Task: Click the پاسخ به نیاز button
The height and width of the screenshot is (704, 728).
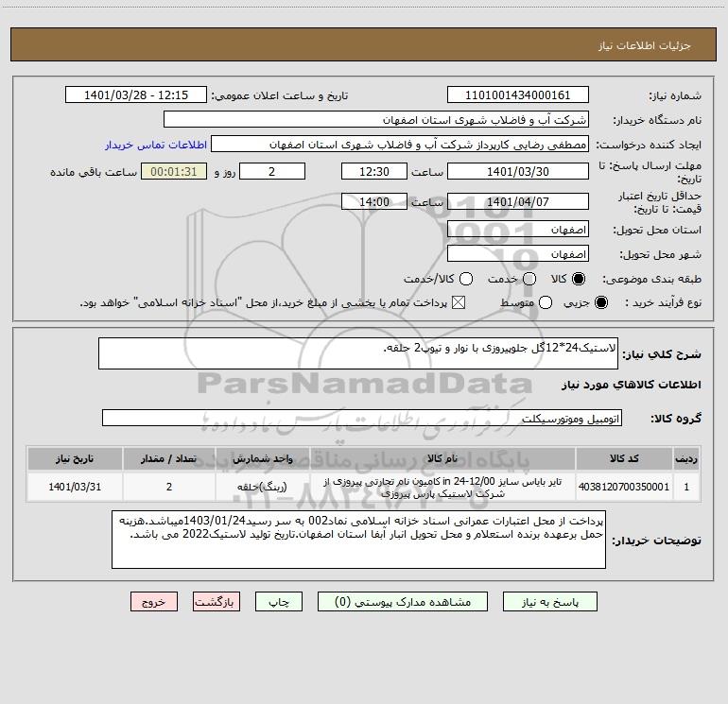Action: [549, 601]
